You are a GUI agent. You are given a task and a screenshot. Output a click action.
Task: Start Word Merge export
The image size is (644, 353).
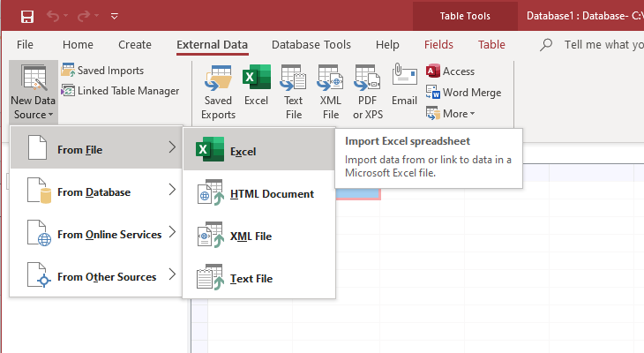[463, 93]
